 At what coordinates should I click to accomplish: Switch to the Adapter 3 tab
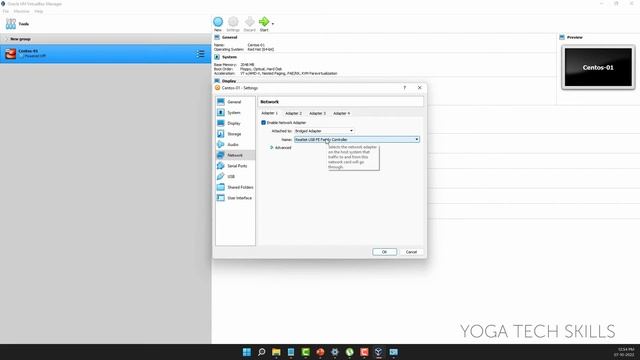[317, 113]
